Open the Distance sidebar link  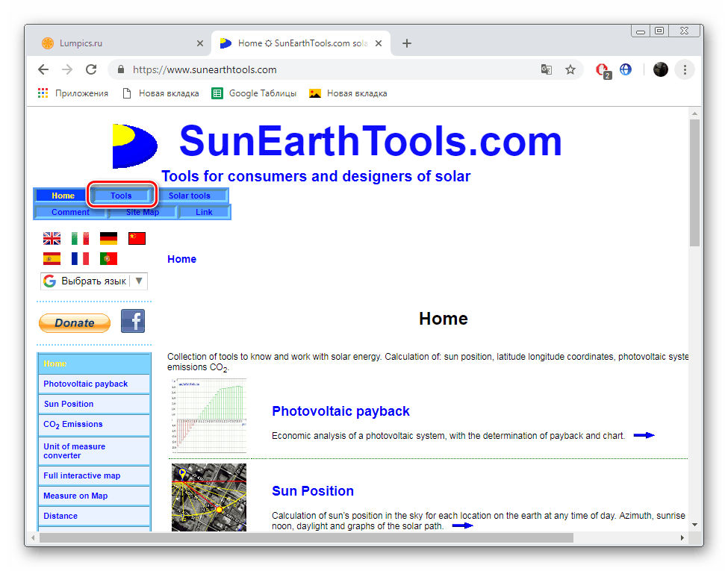coord(94,516)
